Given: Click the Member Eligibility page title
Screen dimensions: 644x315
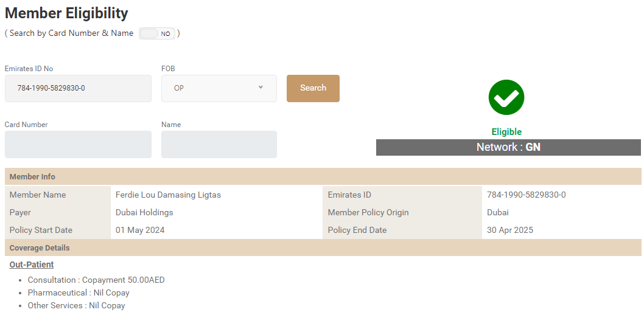Looking at the screenshot, I should (66, 13).
